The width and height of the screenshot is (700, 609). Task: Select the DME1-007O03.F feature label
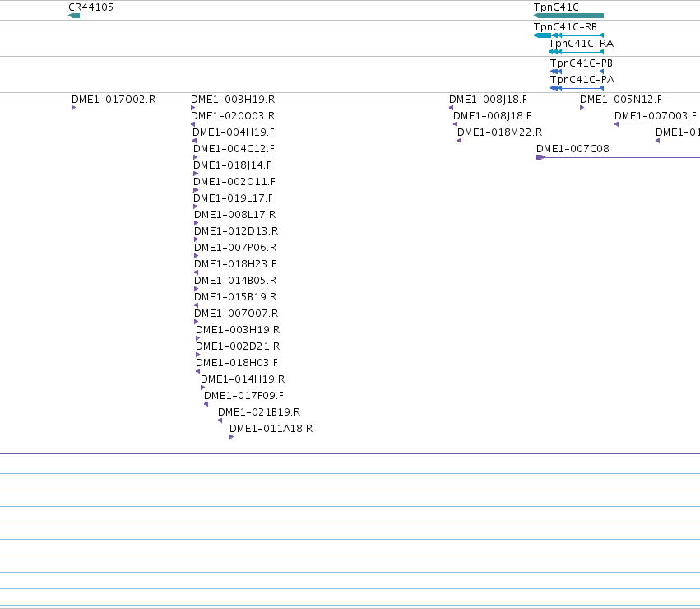[656, 116]
